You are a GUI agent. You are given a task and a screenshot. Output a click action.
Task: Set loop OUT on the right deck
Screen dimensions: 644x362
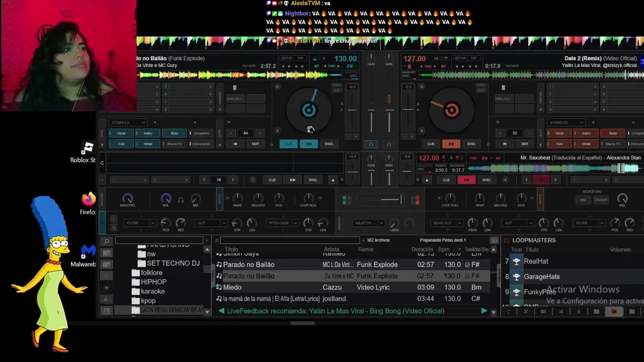[x=525, y=144]
